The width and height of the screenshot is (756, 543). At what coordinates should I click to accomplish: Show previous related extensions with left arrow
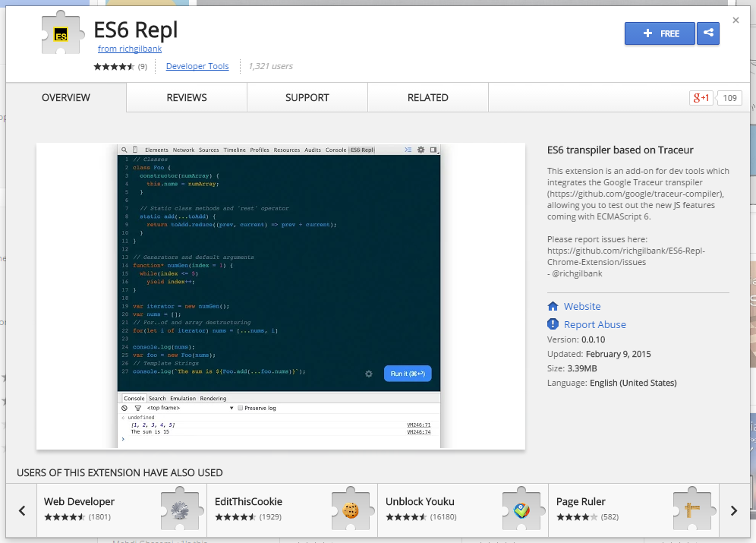(x=22, y=510)
